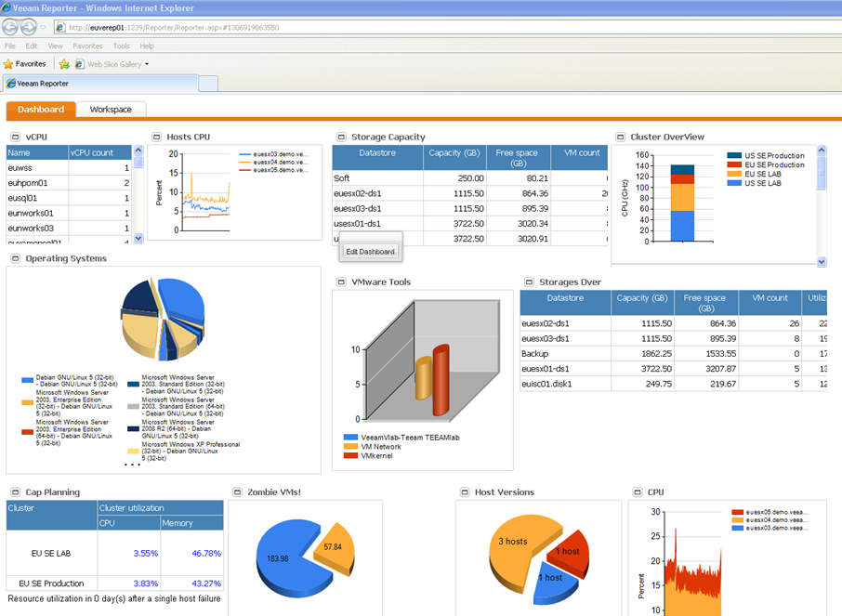Collapse the Operating Systems widget icon

[15, 258]
